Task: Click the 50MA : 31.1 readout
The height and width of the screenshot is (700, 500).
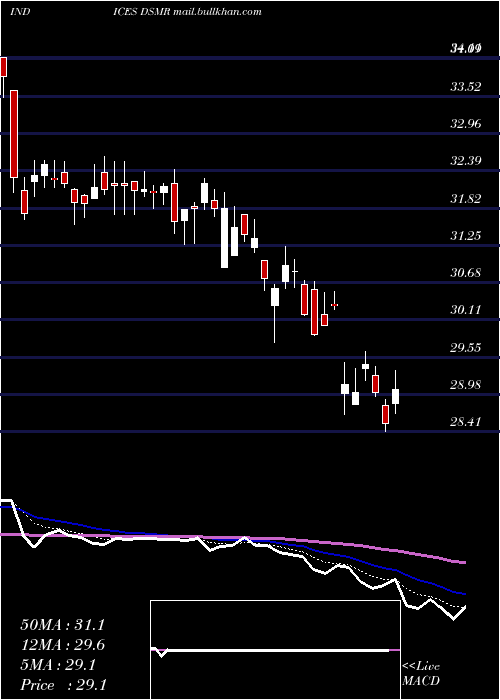Action: pyautogui.click(x=62, y=625)
